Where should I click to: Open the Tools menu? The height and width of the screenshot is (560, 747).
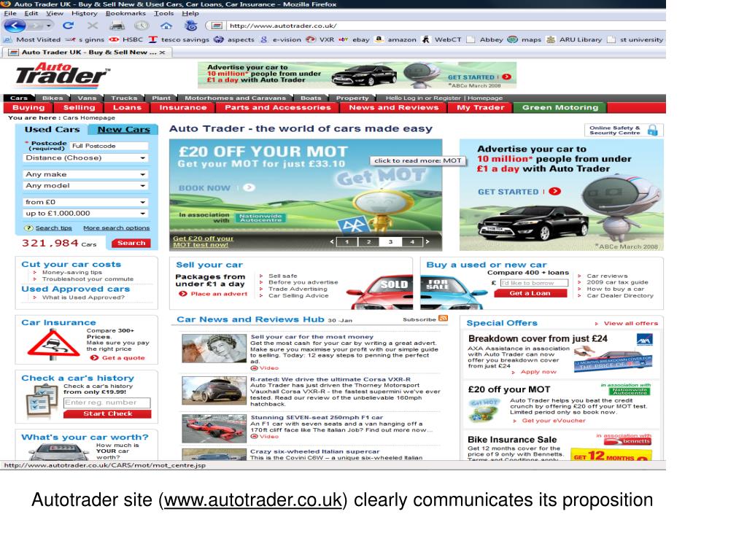coord(163,13)
